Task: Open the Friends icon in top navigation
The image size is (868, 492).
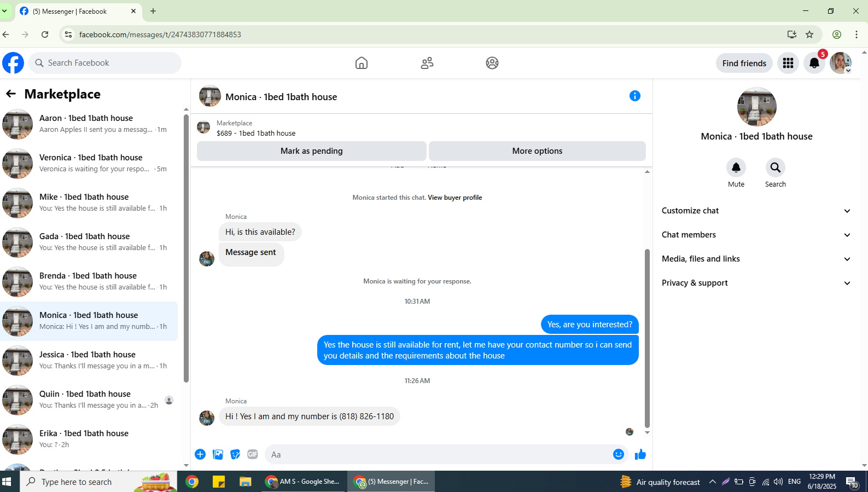Action: [x=427, y=63]
